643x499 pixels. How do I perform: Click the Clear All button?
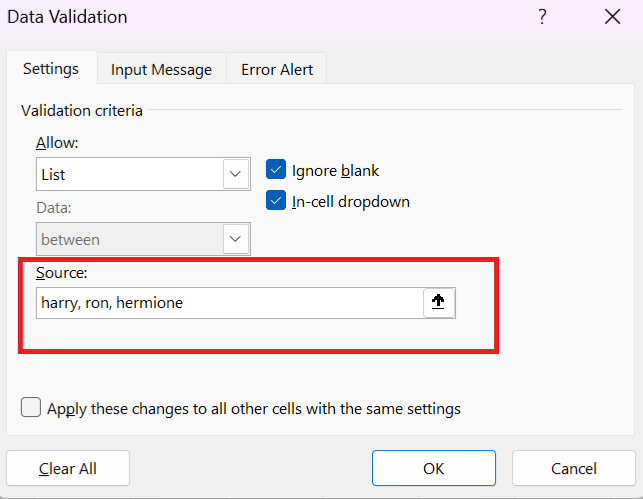click(x=68, y=468)
